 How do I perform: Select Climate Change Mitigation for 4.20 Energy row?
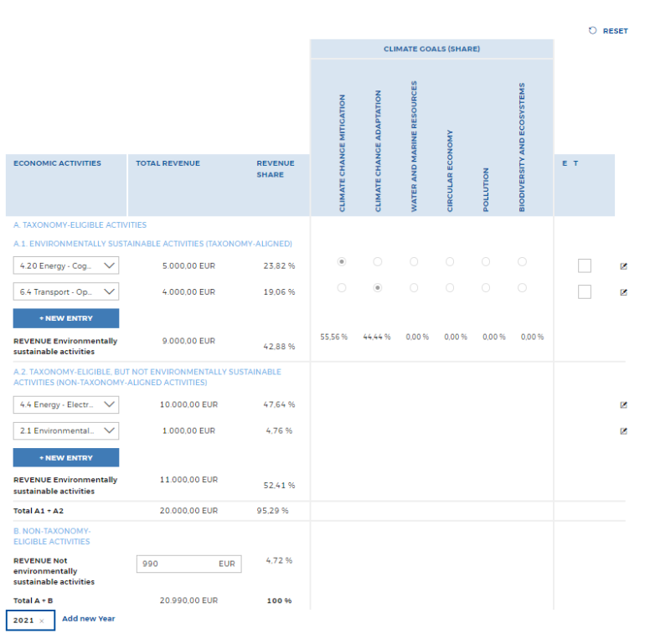pos(342,261)
